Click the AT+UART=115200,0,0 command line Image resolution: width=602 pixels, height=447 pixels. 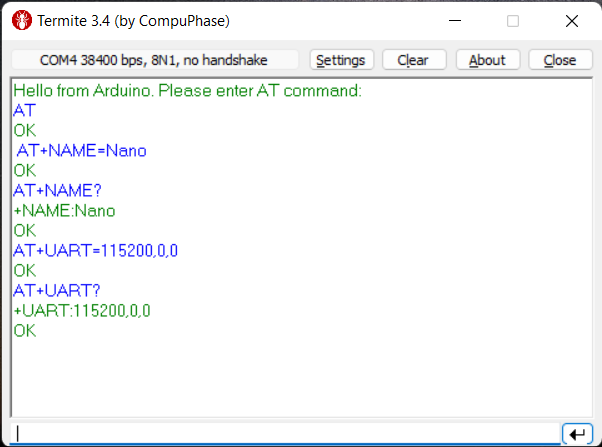(95, 251)
